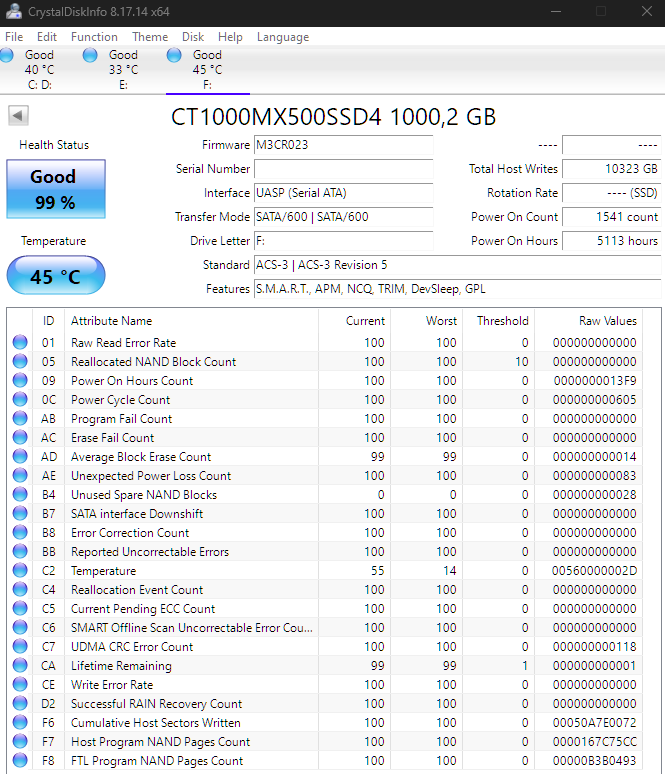Image resolution: width=665 pixels, height=774 pixels.
Task: Click the Attribute Name column header
Action: (191, 321)
